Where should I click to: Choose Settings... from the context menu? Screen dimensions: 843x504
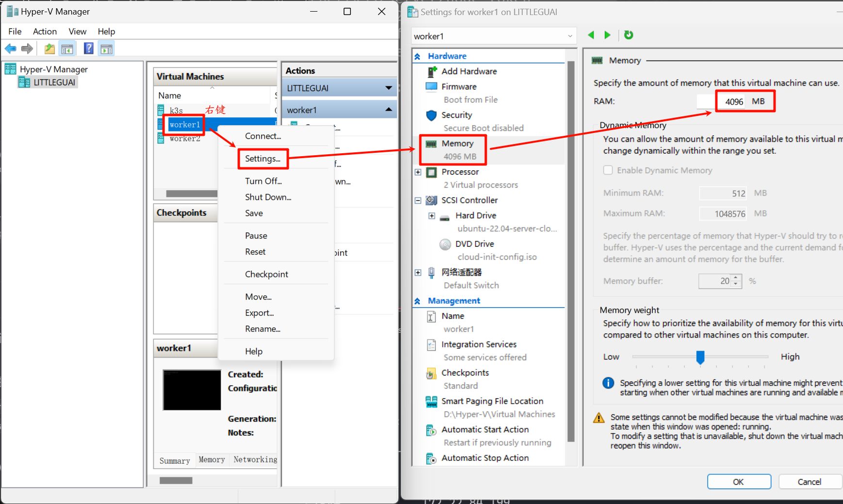pyautogui.click(x=263, y=159)
